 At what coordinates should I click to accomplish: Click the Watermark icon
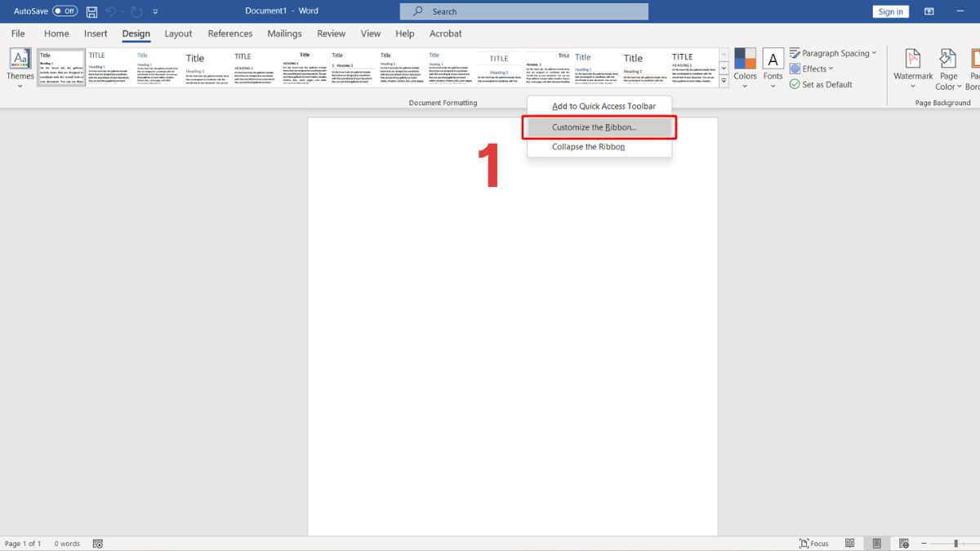tap(913, 67)
